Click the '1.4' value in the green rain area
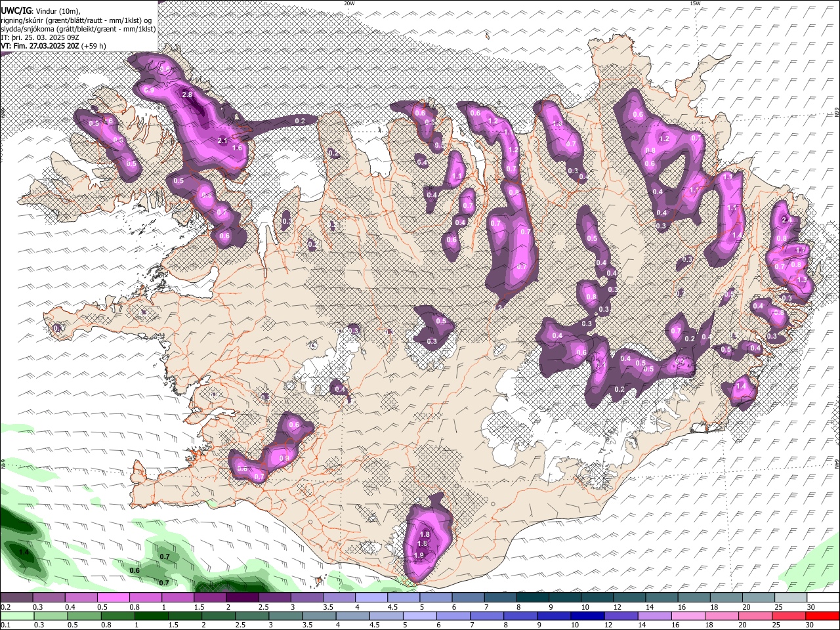Image resolution: width=840 pixels, height=630 pixels. point(24,553)
